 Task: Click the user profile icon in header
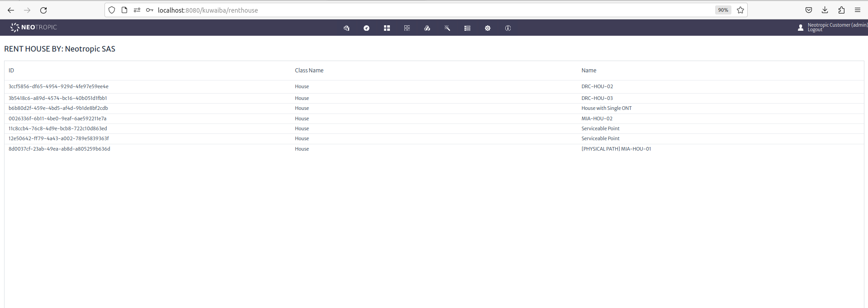point(801,28)
